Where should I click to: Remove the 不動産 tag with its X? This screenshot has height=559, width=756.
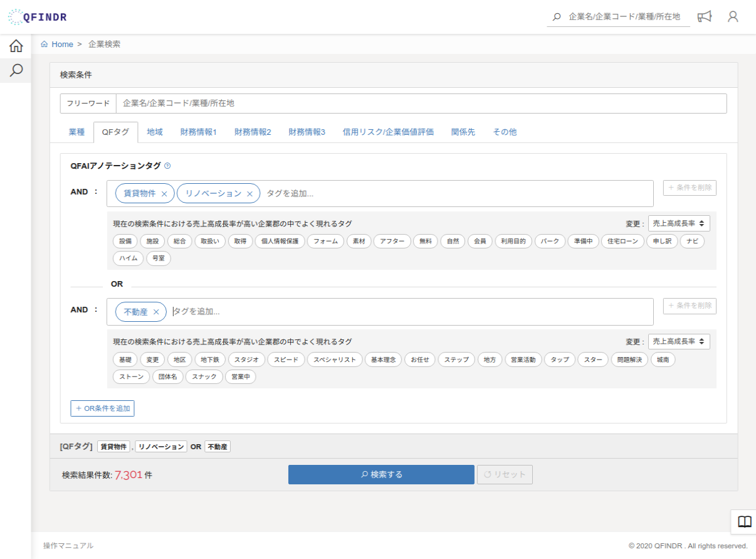[x=156, y=312]
